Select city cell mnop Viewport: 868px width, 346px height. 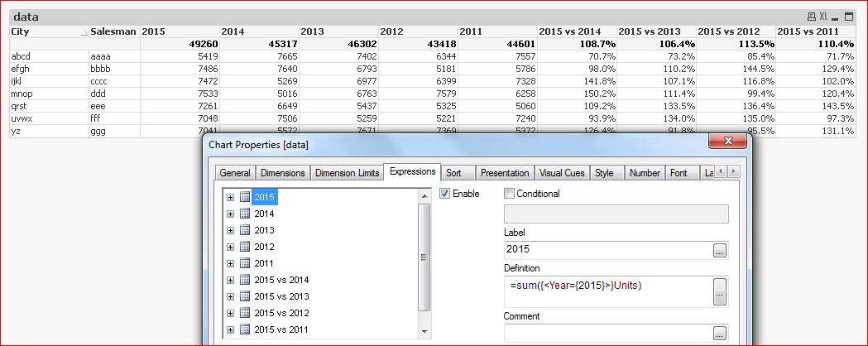(50, 94)
